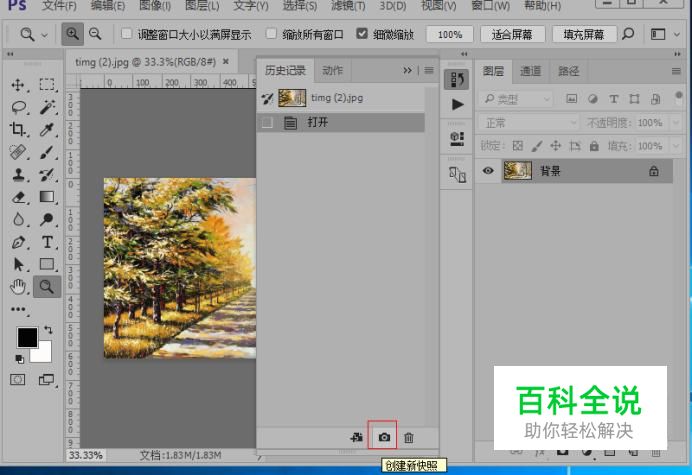Open the extra tools ellipsis menu
This screenshot has width=692, height=475.
18,309
